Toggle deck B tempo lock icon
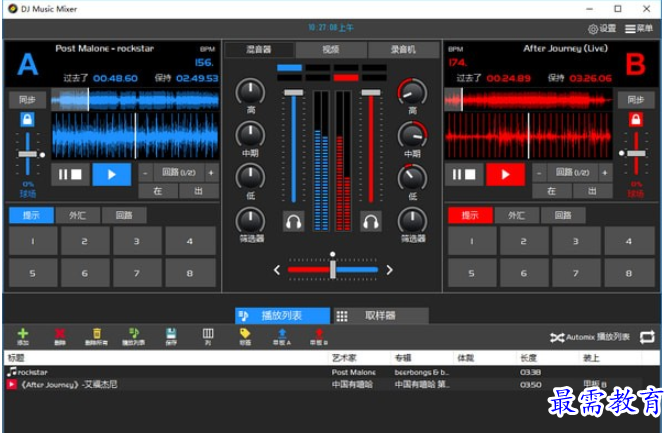 (636, 119)
